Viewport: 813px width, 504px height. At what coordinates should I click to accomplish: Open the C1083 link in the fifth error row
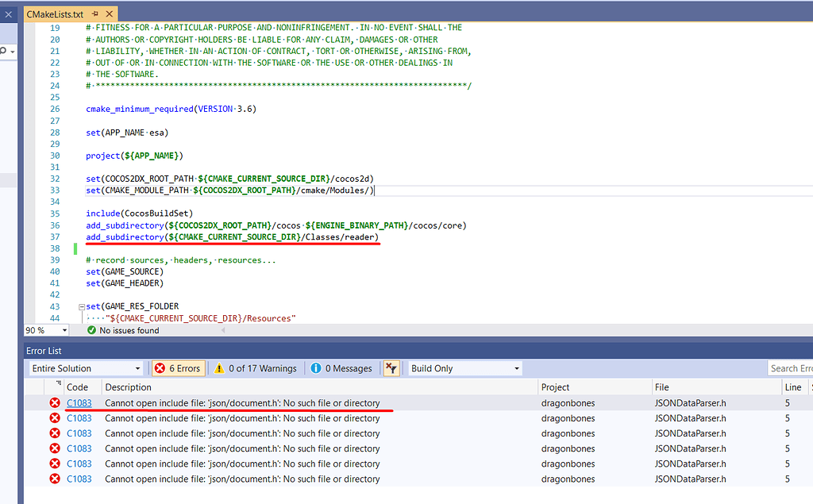coord(79,464)
